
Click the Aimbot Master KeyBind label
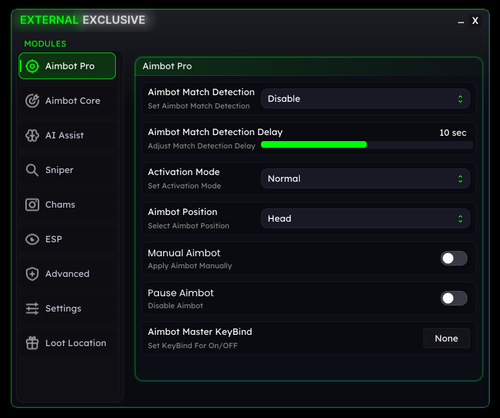click(x=200, y=332)
